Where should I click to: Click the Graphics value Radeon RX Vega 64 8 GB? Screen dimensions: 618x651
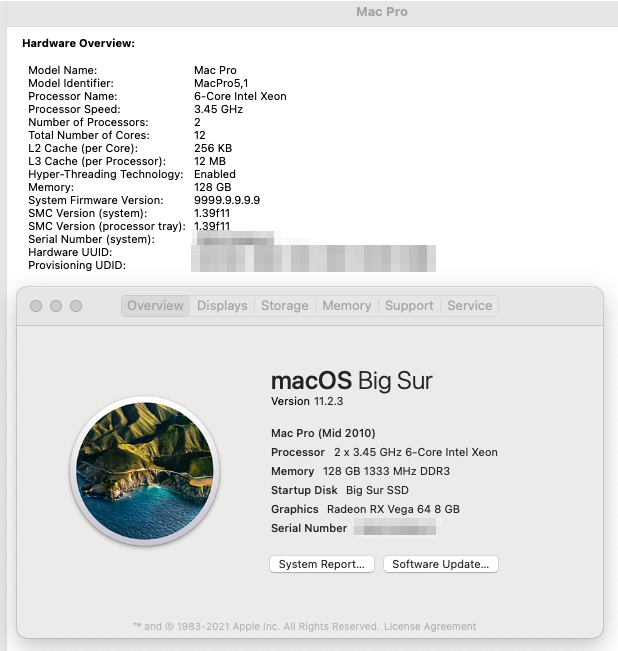393,509
